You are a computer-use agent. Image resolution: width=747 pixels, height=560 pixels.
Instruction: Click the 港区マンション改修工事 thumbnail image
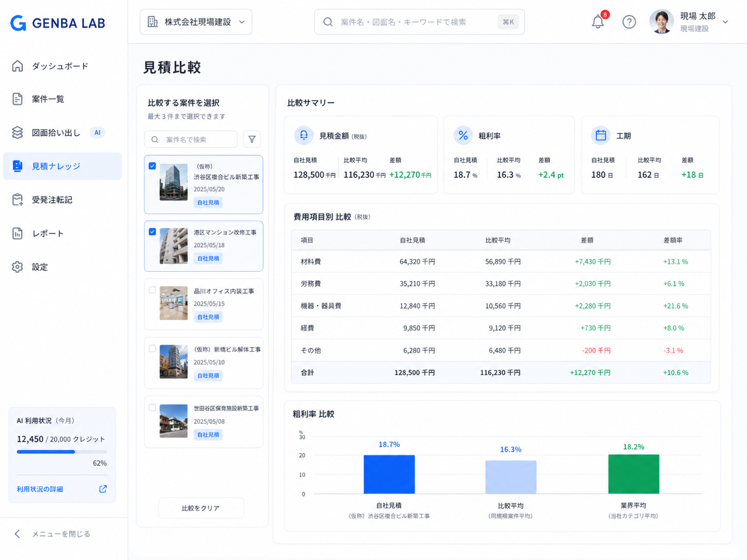(x=173, y=246)
